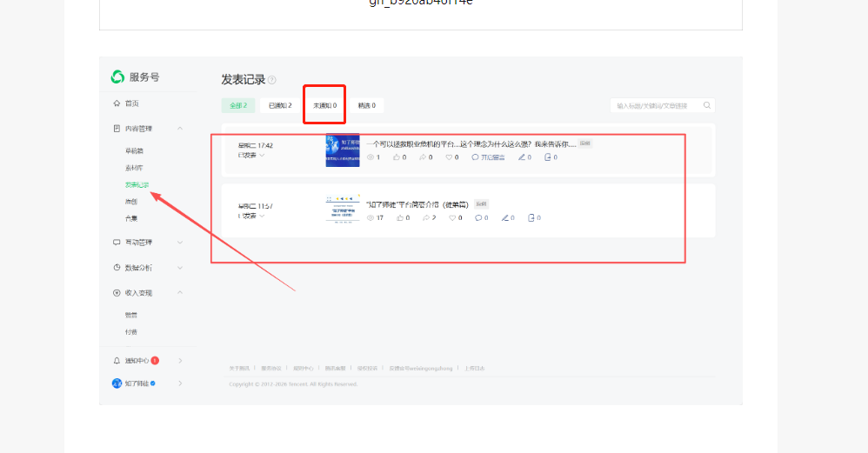Open 赞赏 under 收入变现

(131, 316)
